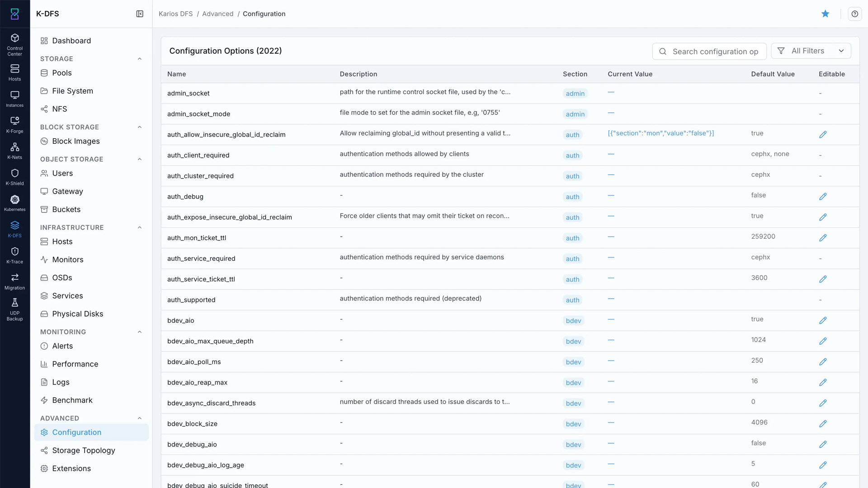Open Users under Object Storage

(91, 173)
